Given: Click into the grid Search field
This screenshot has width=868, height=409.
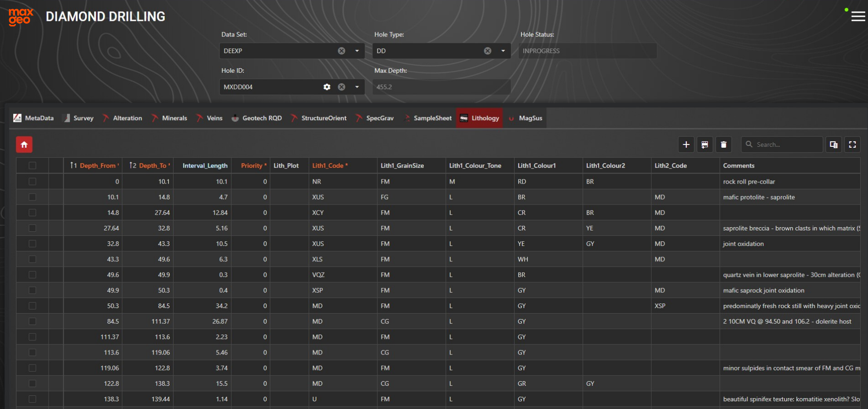Looking at the screenshot, I should [x=786, y=145].
